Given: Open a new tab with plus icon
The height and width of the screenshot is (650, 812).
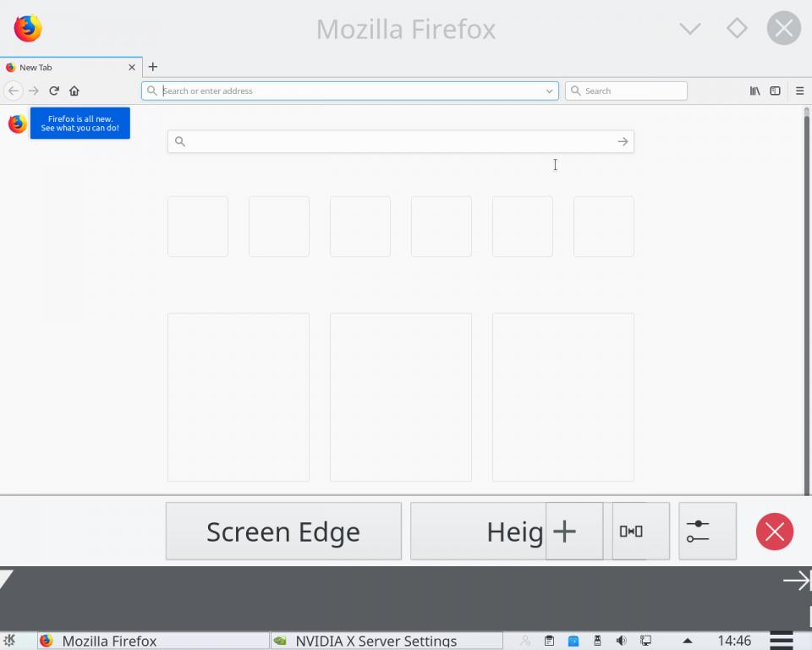Looking at the screenshot, I should pos(153,67).
